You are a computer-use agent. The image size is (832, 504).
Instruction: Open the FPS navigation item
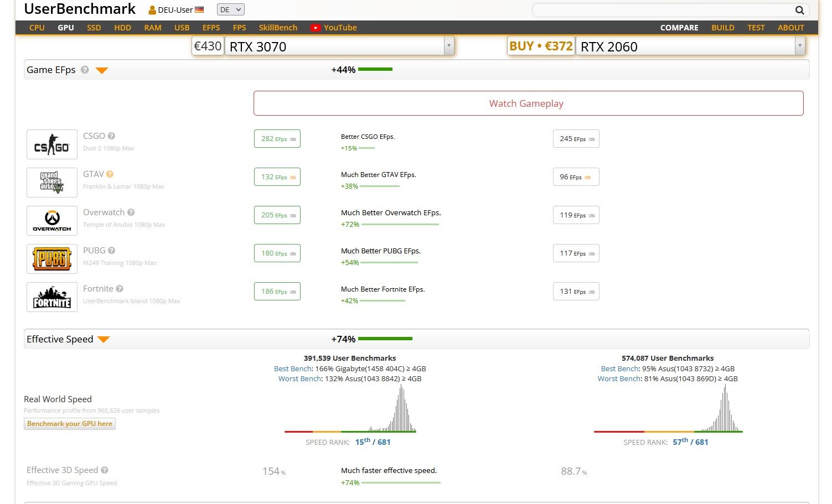[x=240, y=28]
